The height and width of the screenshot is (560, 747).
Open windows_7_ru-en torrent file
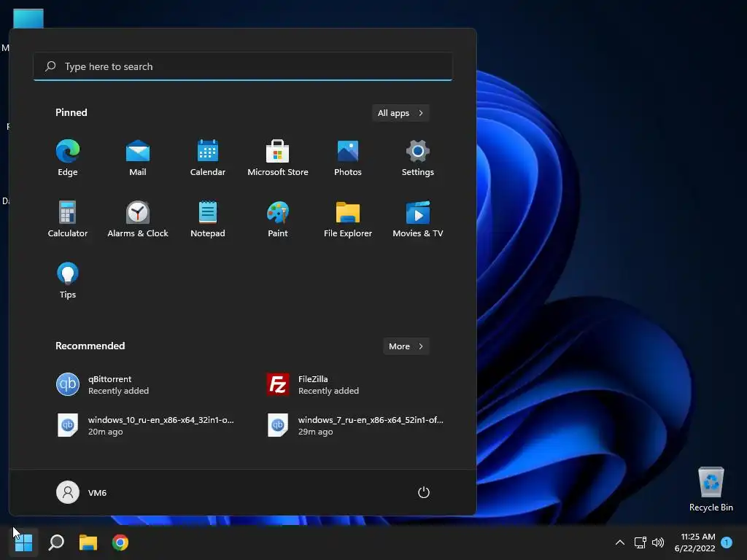(x=355, y=425)
